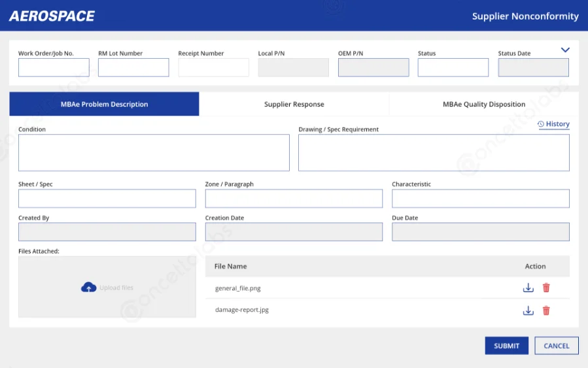Click the Condition text area

[154, 153]
